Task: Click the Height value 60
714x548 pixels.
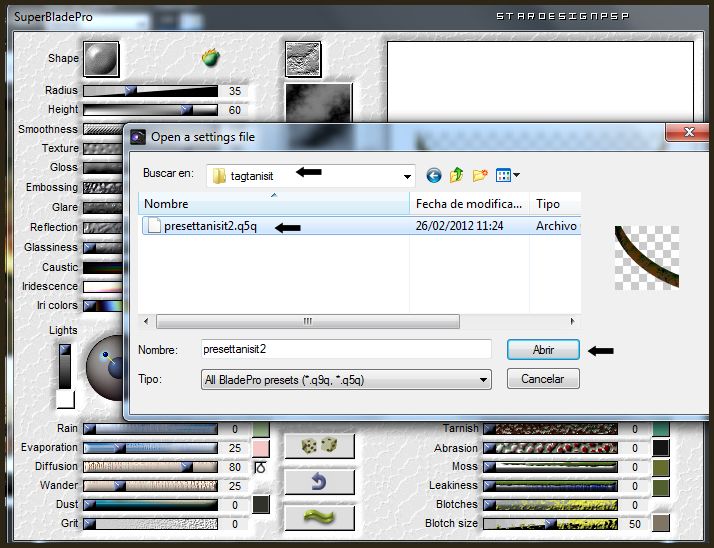Action: [235, 110]
